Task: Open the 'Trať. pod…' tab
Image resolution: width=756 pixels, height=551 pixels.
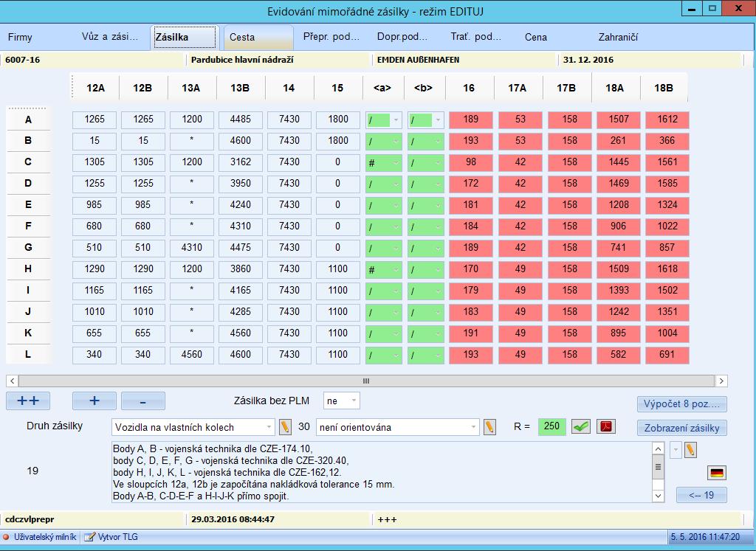Action: click(476, 37)
